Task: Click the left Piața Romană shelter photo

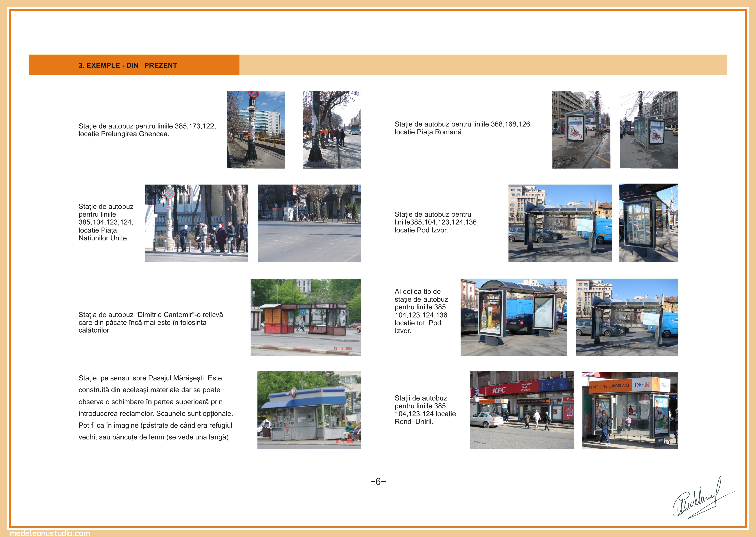Action: (581, 130)
